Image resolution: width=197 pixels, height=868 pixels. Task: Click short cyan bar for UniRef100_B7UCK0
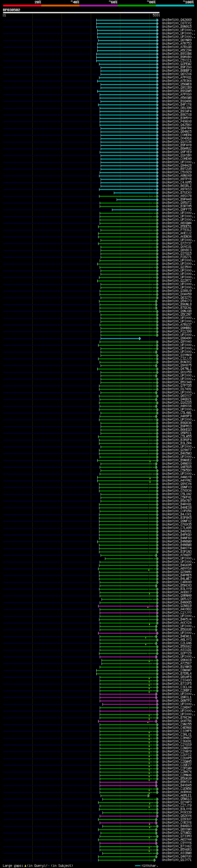tap(136, 193)
